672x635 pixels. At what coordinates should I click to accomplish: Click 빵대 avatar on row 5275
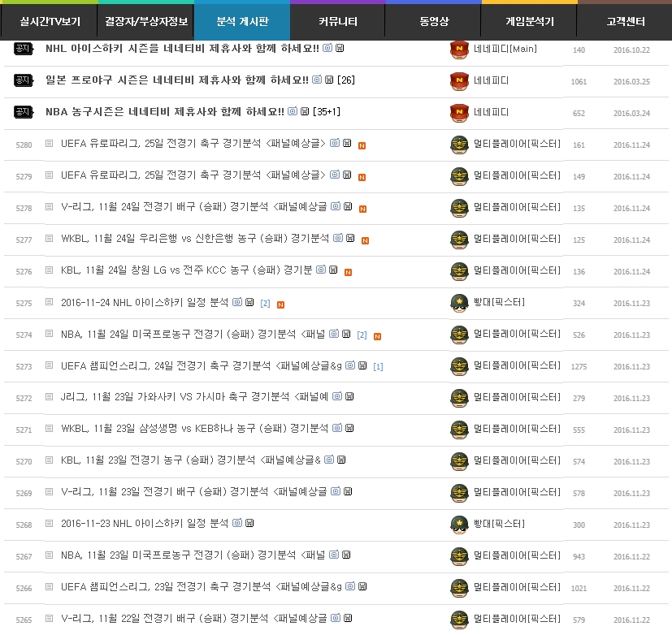(459, 303)
